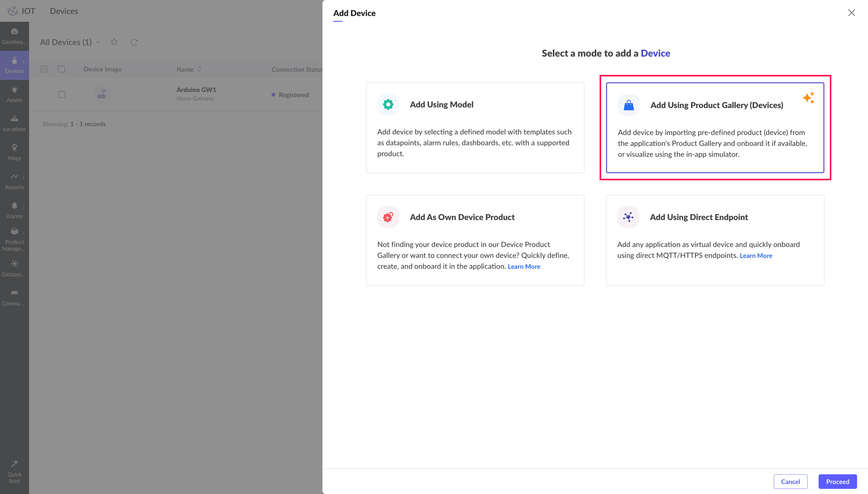Sort by Name column arrows
Viewport: 868px width, 494px height.
[199, 69]
